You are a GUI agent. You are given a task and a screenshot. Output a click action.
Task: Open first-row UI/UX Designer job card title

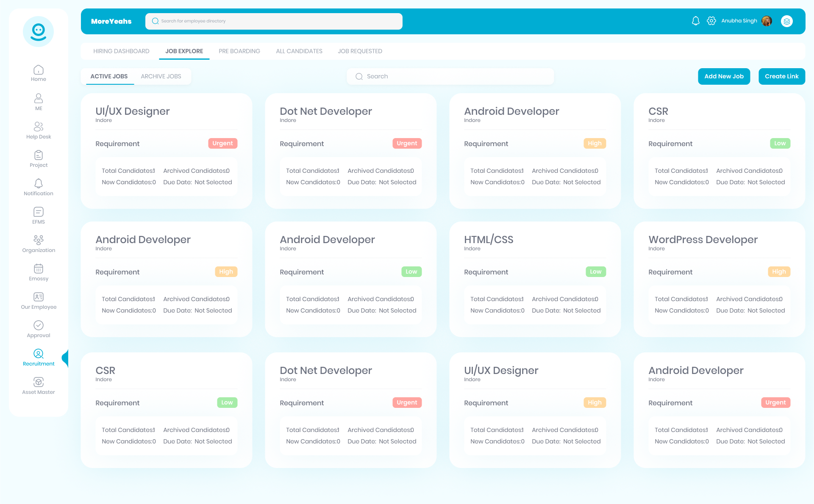133,111
